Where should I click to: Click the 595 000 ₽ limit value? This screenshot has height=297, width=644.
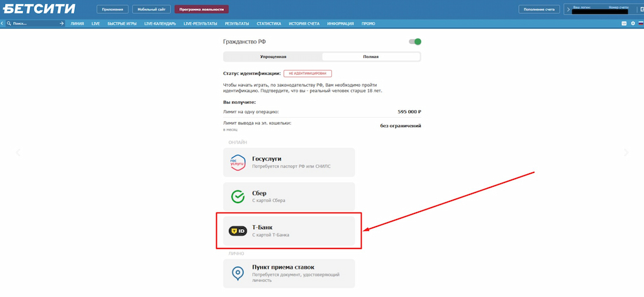click(x=409, y=112)
